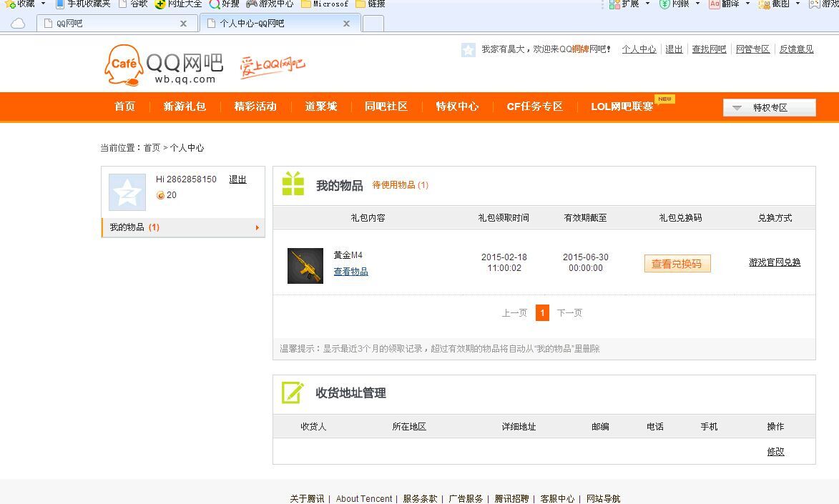
Task: Select the 待使用物品 (1) tab
Action: (x=401, y=185)
